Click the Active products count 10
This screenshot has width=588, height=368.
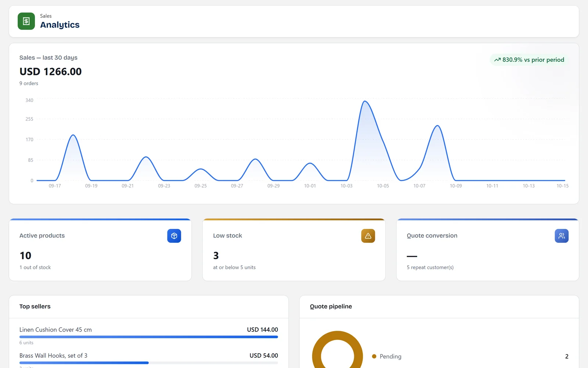pos(25,255)
